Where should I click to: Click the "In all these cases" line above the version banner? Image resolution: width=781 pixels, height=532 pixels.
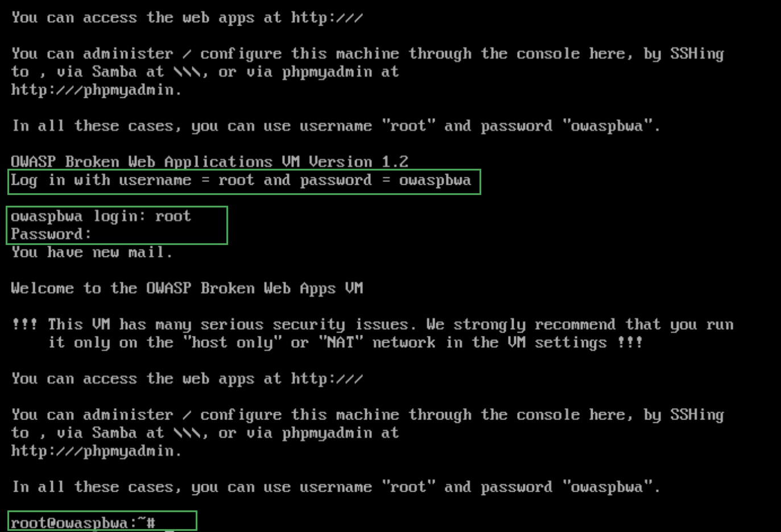(x=336, y=126)
